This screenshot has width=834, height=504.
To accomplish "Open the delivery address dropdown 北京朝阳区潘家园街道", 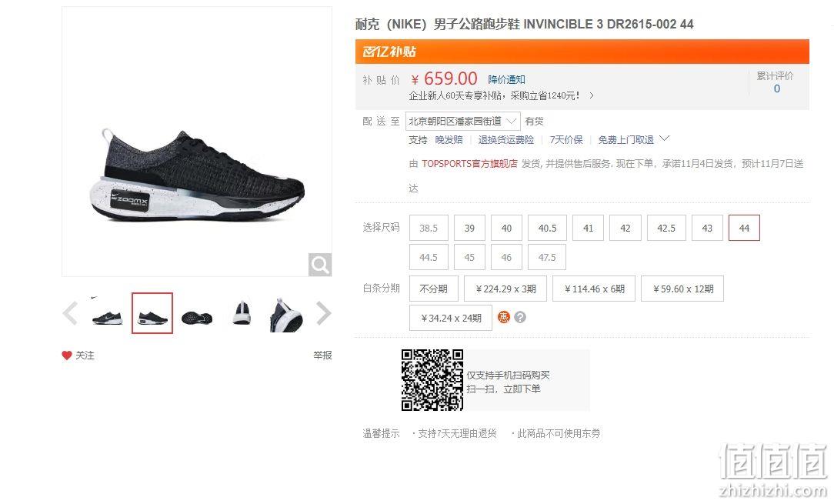I will (x=462, y=122).
